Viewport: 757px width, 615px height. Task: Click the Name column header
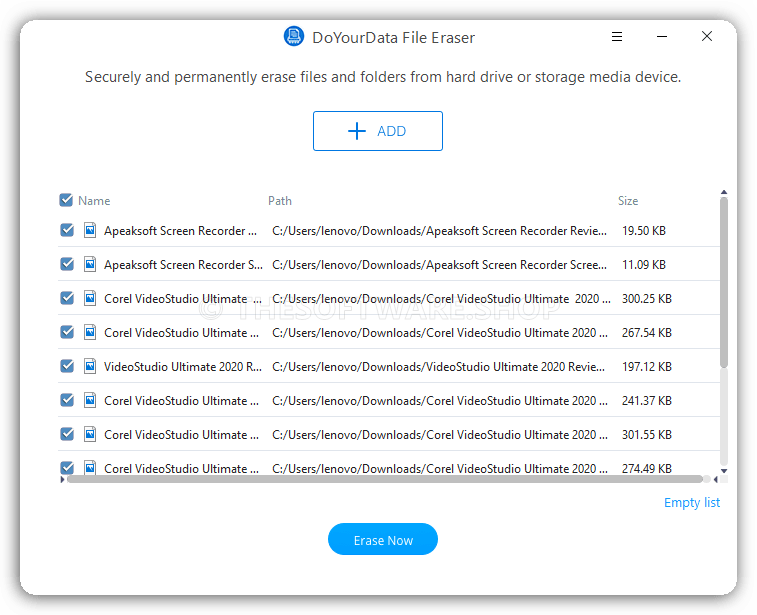pyautogui.click(x=94, y=201)
